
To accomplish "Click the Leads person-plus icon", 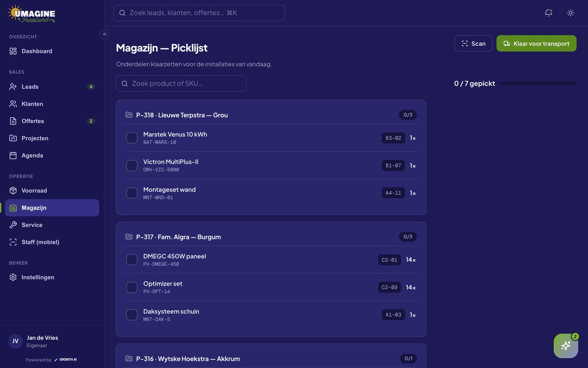I will pos(13,87).
